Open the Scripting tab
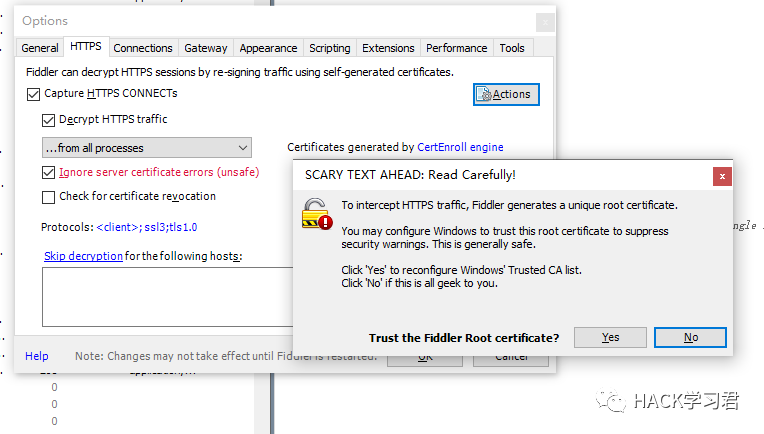This screenshot has width=764, height=434. (330, 48)
